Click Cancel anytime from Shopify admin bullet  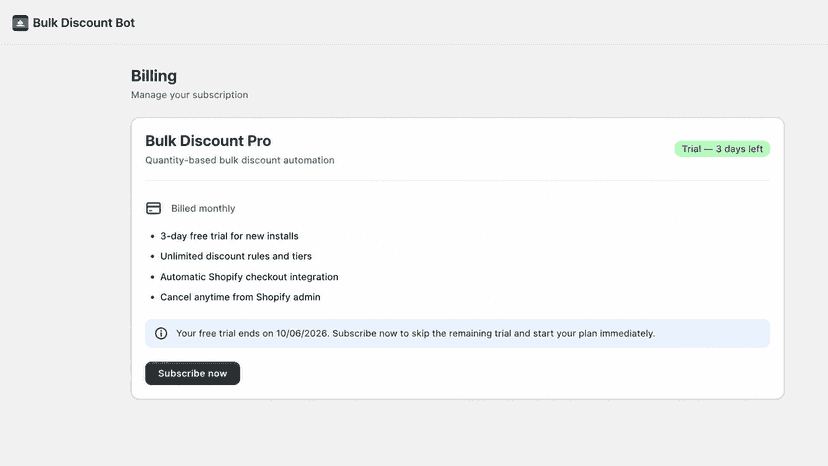tap(240, 297)
